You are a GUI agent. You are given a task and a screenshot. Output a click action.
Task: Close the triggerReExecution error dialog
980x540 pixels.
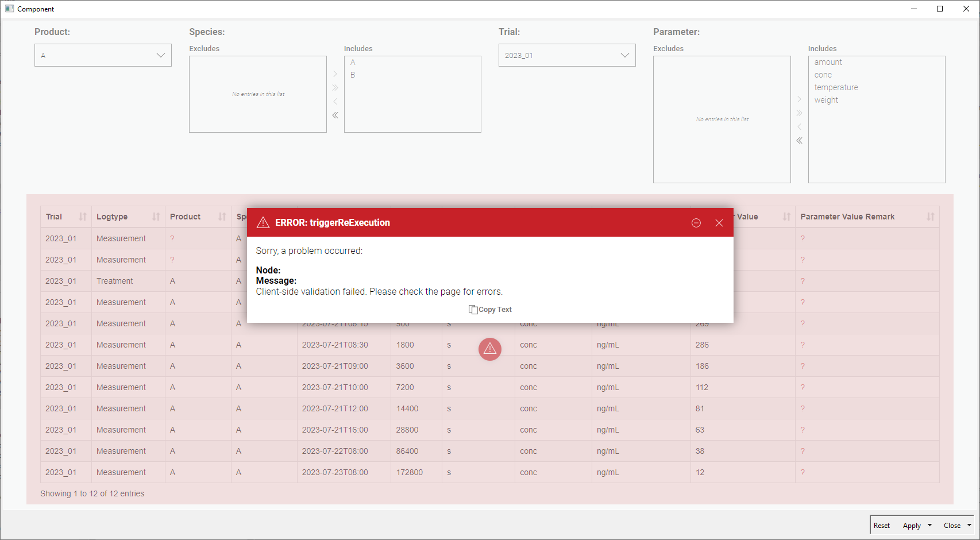coord(719,223)
